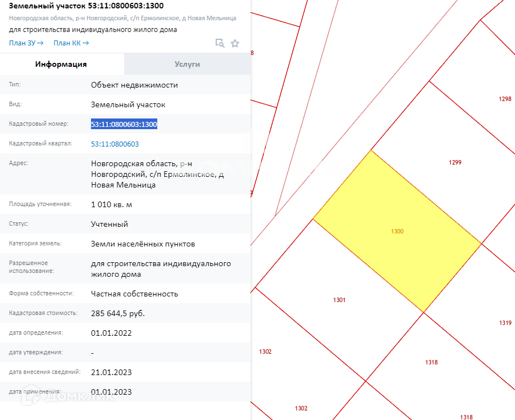Open cadastral quarter 53:11:0800603 link
The height and width of the screenshot is (420, 515).
(115, 144)
